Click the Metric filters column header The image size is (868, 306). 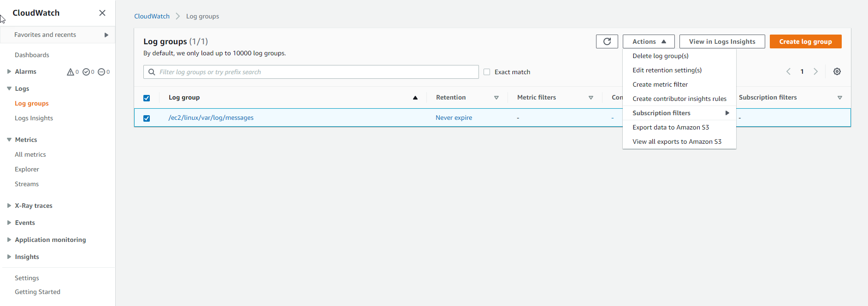tap(537, 97)
